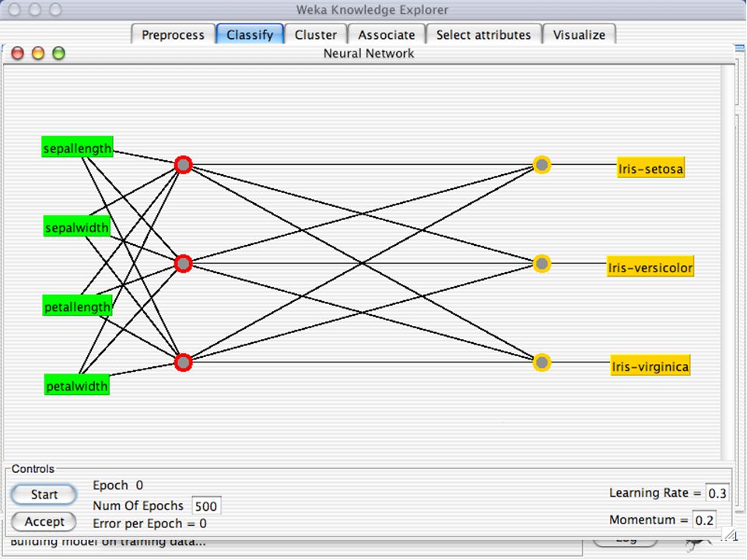
Task: Select the Iris-virginica yellow output neuron
Action: coord(542,362)
